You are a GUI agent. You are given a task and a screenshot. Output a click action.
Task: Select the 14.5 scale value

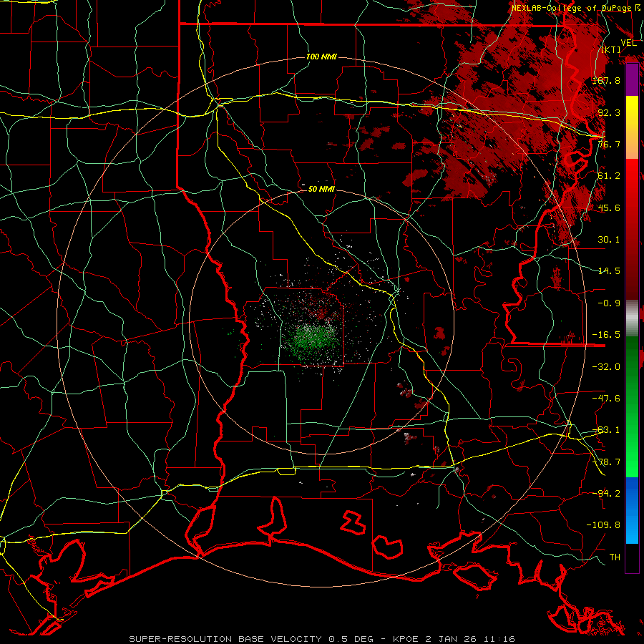tap(609, 271)
